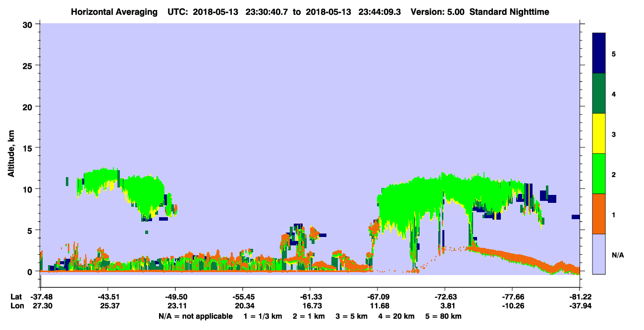Click the "Lat" row label

tap(16, 297)
